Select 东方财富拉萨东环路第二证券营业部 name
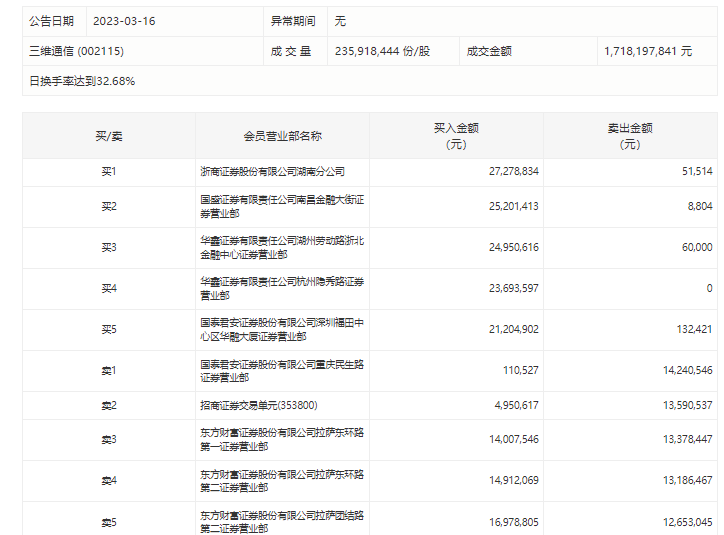Image resolution: width=724 pixels, height=535 pixels. (x=282, y=481)
